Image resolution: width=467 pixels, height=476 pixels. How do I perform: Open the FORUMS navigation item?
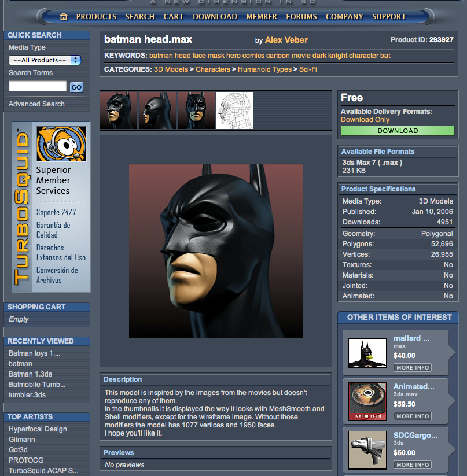(301, 17)
